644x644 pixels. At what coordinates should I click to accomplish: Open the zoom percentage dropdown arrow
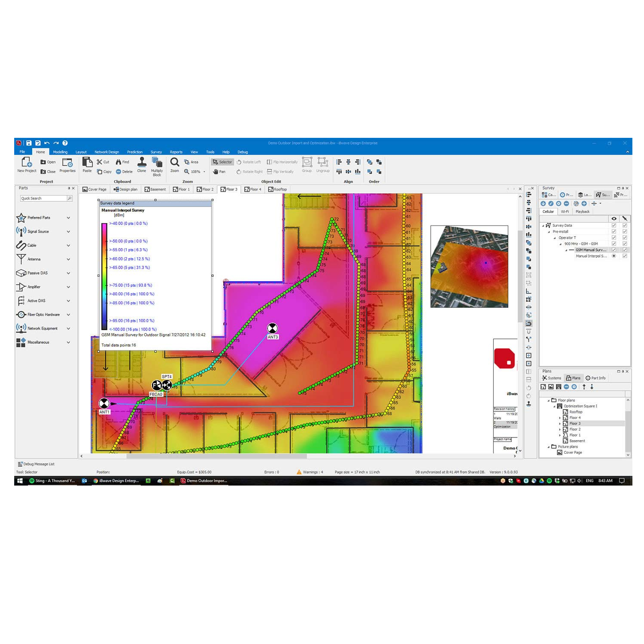[204, 172]
